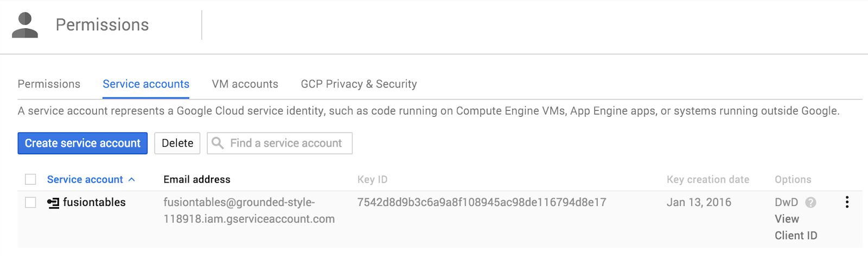
Task: Toggle the select-all checkbox in header
Action: tap(31, 179)
